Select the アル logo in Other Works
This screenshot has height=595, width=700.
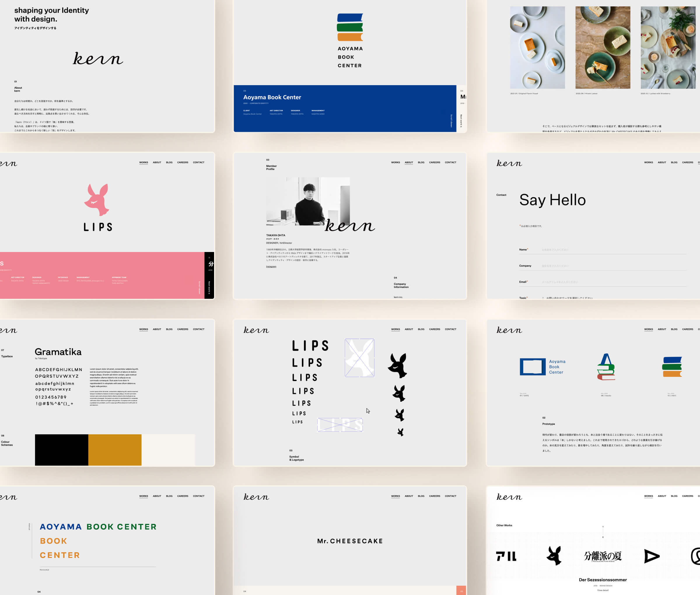506,556
